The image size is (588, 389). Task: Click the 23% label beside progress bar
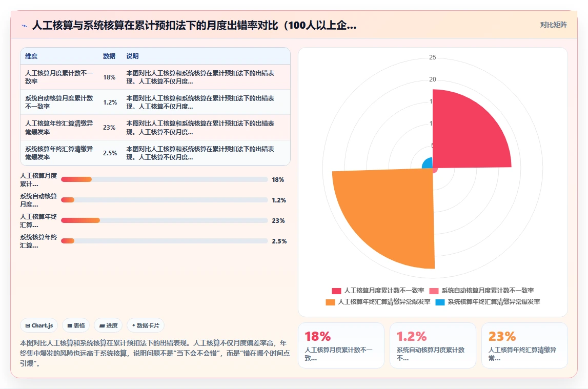(x=278, y=221)
